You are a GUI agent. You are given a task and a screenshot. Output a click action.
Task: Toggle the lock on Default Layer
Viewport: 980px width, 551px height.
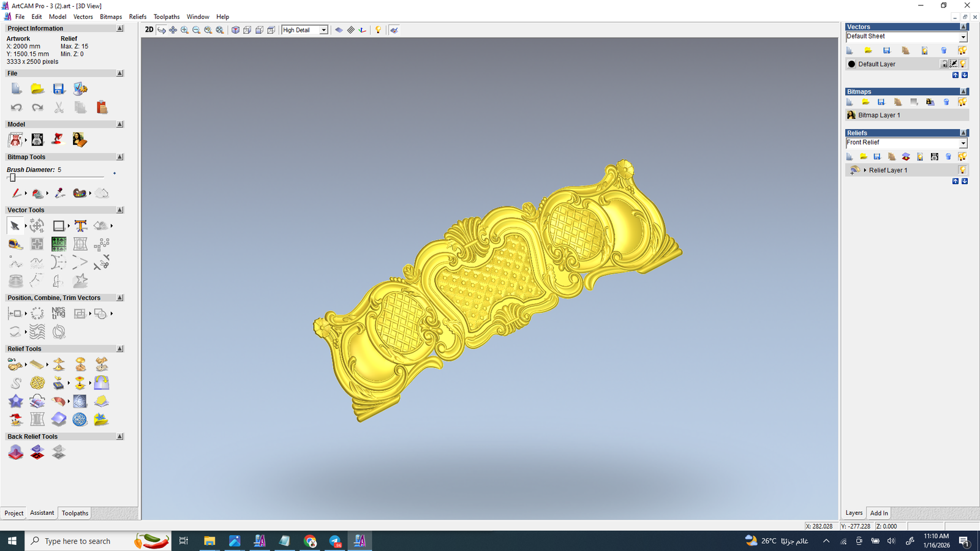(944, 64)
